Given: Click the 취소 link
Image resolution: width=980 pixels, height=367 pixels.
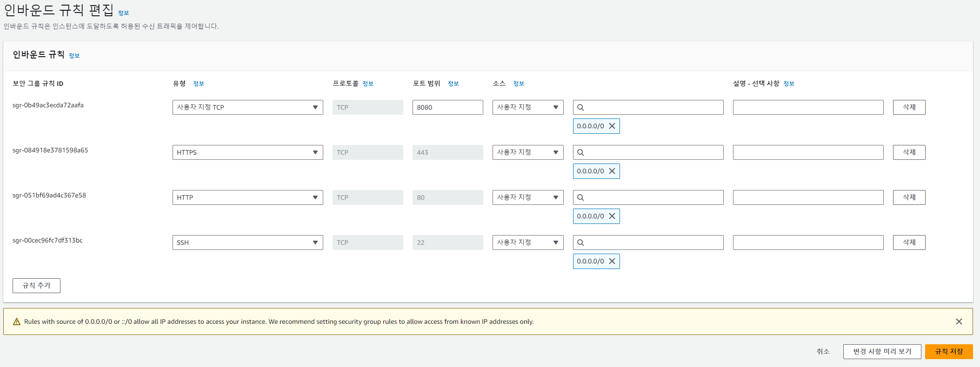Looking at the screenshot, I should coord(823,352).
